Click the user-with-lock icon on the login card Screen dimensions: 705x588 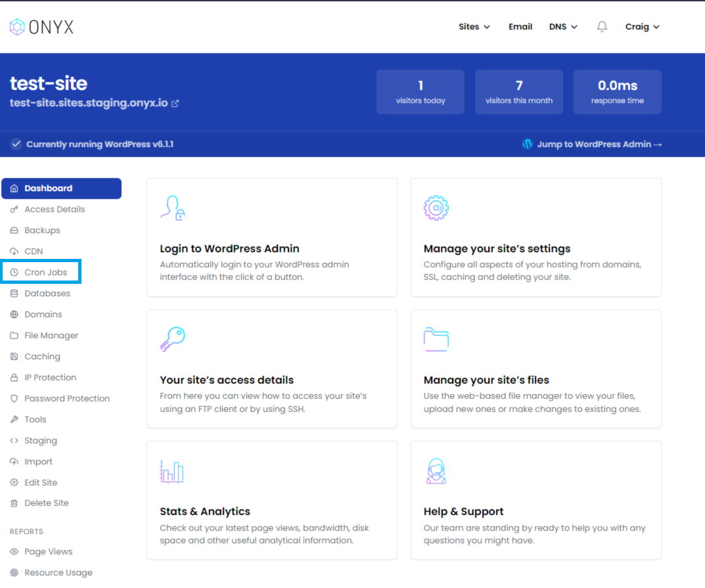[x=173, y=208]
